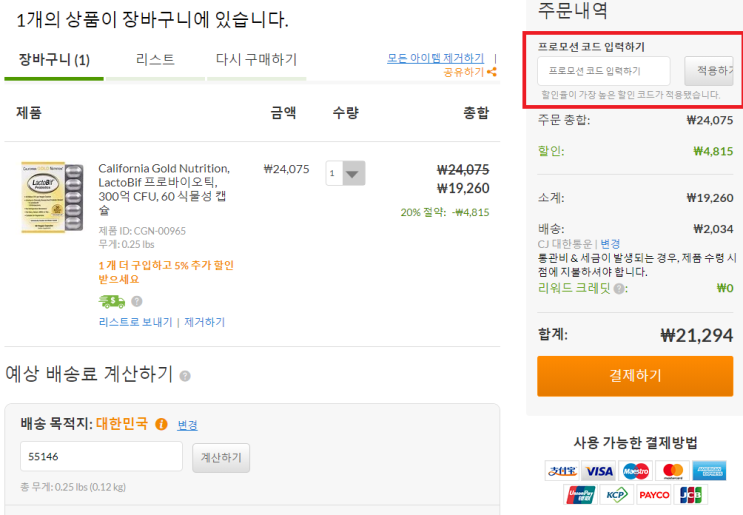Click the 합계 total amount ₩21,294
Image resolution: width=743 pixels, height=515 pixels.
pos(697,335)
